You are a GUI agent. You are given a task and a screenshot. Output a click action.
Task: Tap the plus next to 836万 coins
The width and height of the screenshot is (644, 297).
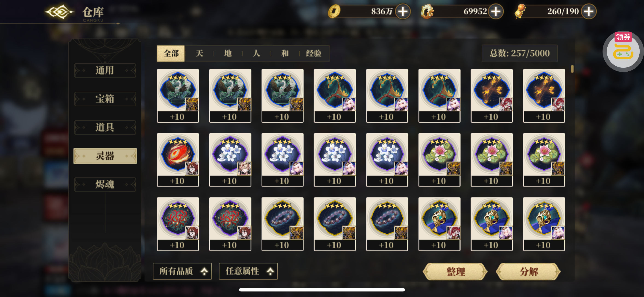pos(403,12)
